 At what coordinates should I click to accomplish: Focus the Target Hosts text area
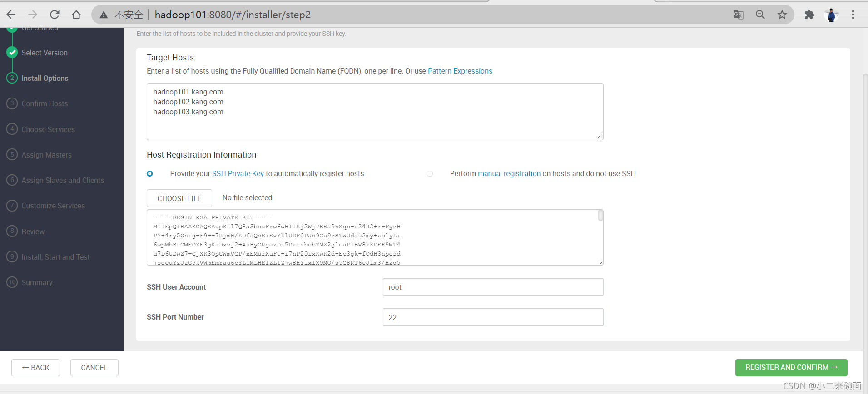[x=375, y=112]
